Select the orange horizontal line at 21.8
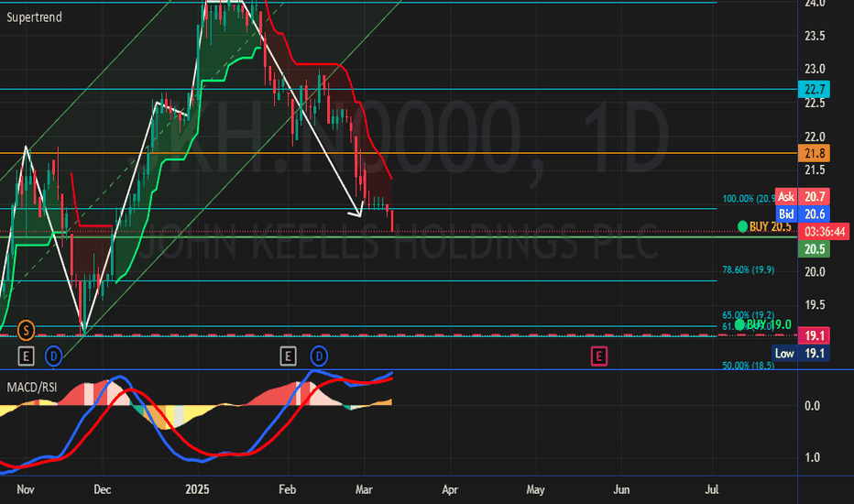The image size is (854, 504). (398, 153)
